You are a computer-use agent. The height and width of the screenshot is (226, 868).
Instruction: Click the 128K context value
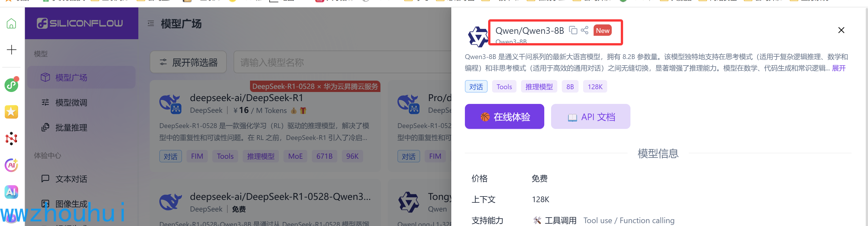click(x=541, y=199)
